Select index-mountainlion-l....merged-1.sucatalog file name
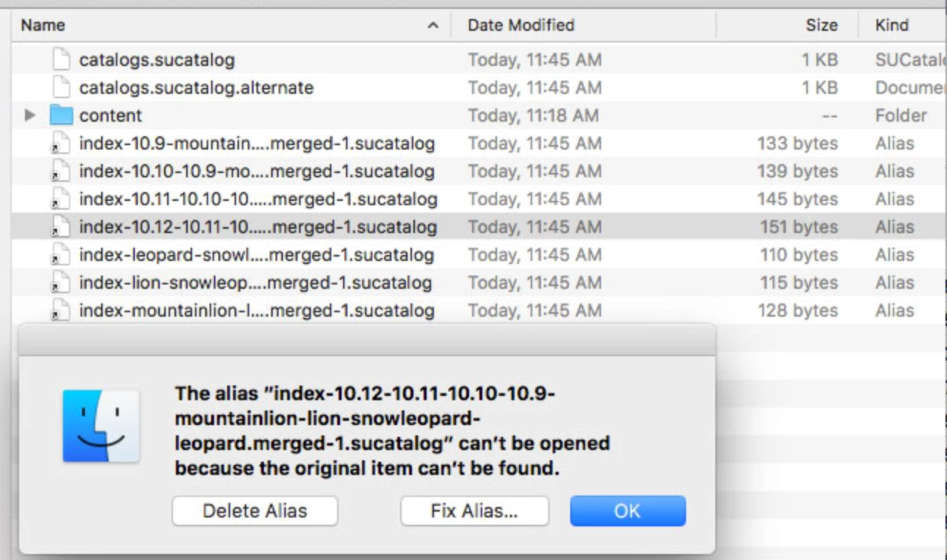Viewport: 947px width, 560px height. 257,310
